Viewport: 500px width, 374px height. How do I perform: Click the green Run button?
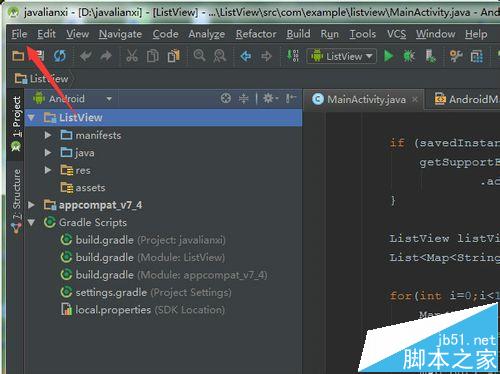[x=388, y=56]
